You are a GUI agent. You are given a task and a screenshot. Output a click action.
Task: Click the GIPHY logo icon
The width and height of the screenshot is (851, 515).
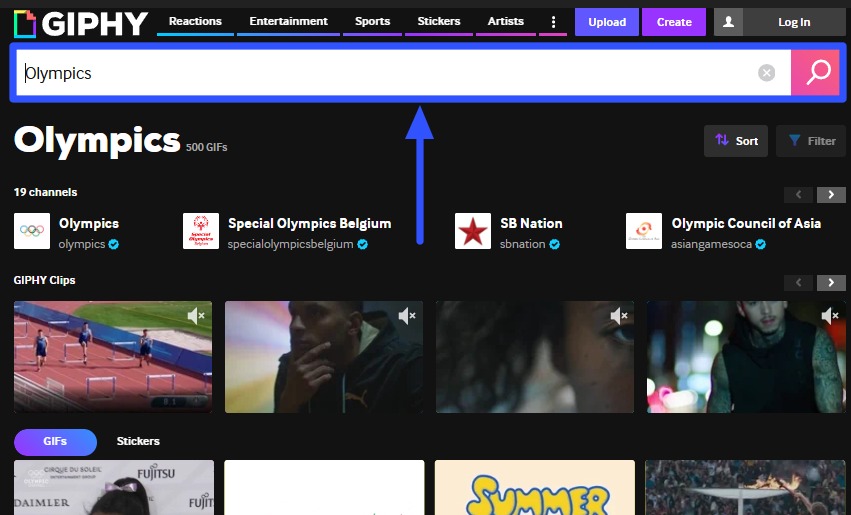pyautogui.click(x=25, y=22)
